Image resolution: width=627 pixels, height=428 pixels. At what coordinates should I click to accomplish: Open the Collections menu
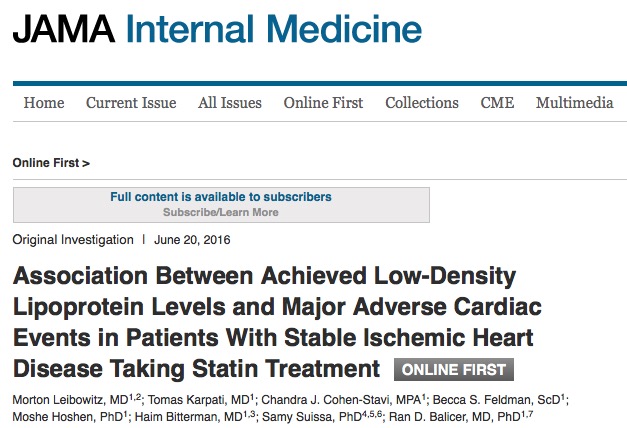pyautogui.click(x=421, y=103)
